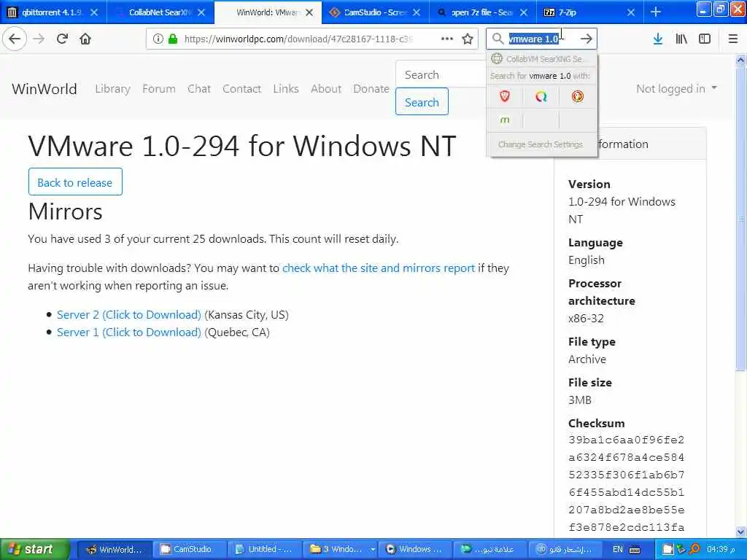Search with the green m engine icon
747x560 pixels.
click(505, 120)
